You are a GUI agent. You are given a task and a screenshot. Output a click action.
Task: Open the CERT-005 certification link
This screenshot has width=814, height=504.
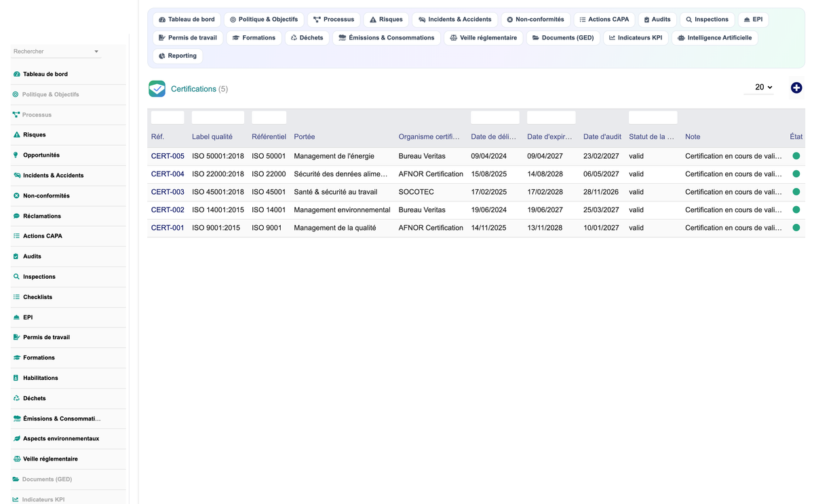coord(168,156)
